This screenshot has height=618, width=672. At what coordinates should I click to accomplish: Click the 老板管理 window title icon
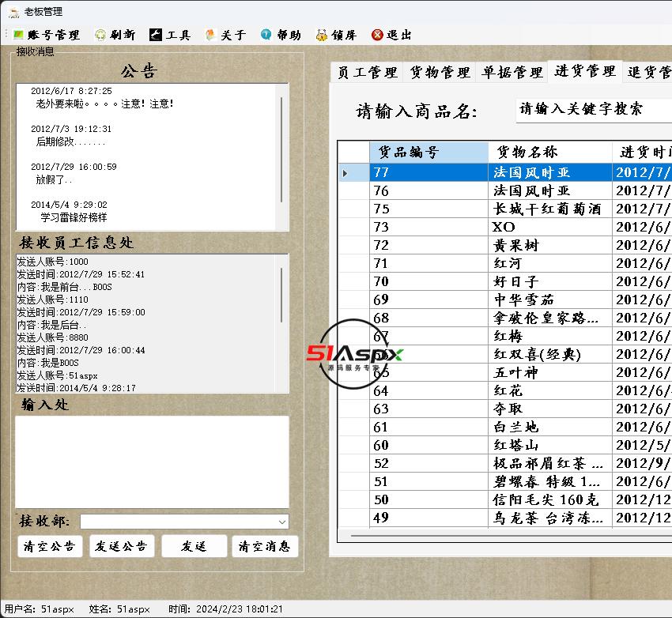coord(14,13)
